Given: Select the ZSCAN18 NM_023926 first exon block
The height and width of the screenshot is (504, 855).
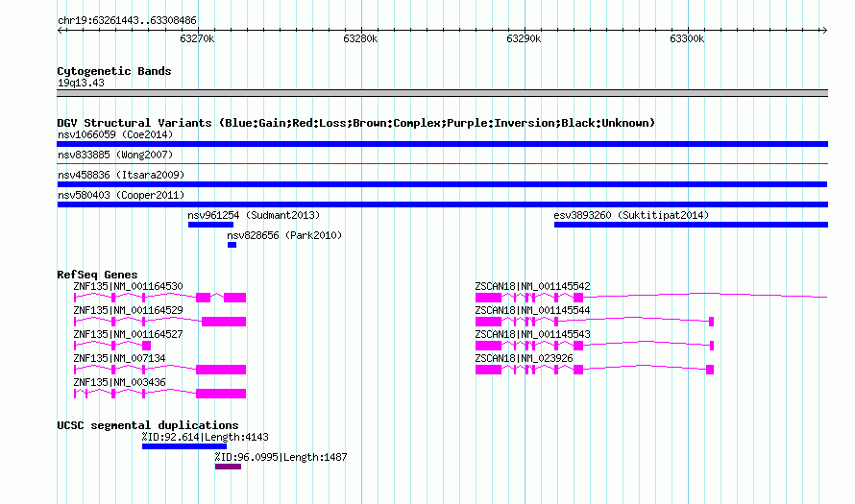Looking at the screenshot, I should click(488, 370).
